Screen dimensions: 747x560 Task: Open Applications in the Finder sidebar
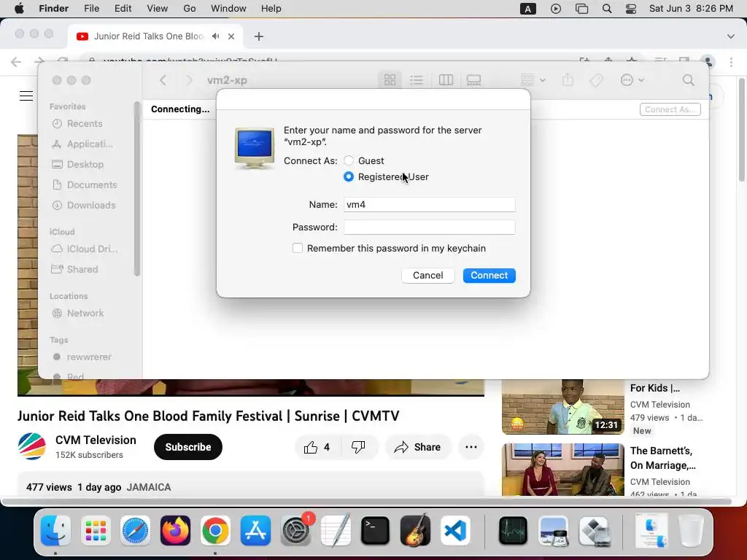click(82, 144)
